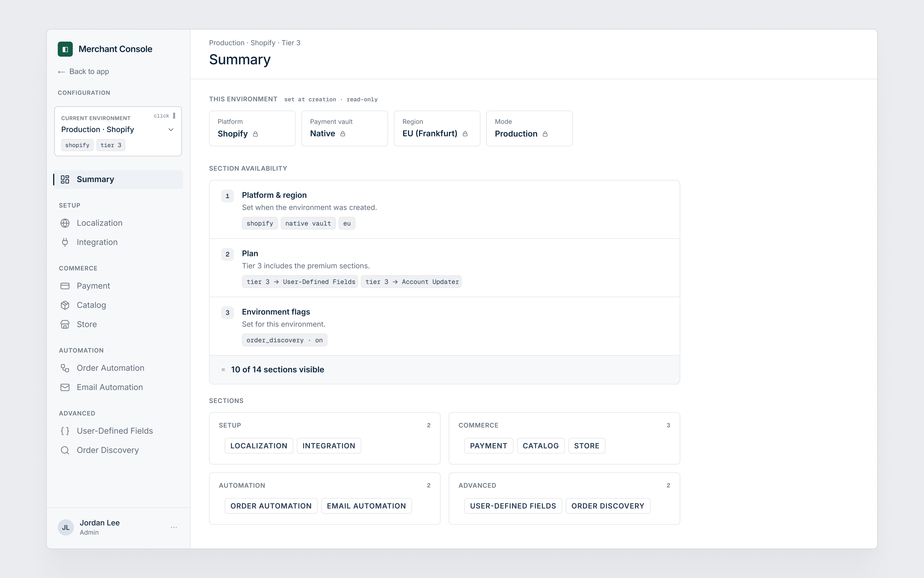The width and height of the screenshot is (924, 578).
Task: Open the Production · Shopify environment selector
Action: tap(118, 131)
